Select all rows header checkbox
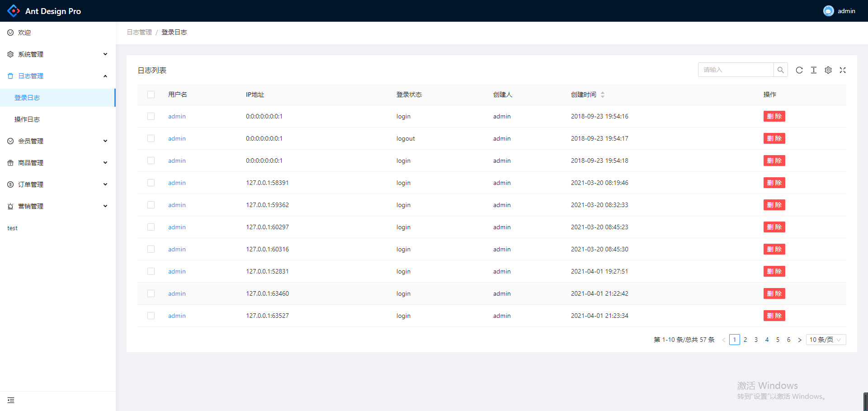 click(x=151, y=94)
